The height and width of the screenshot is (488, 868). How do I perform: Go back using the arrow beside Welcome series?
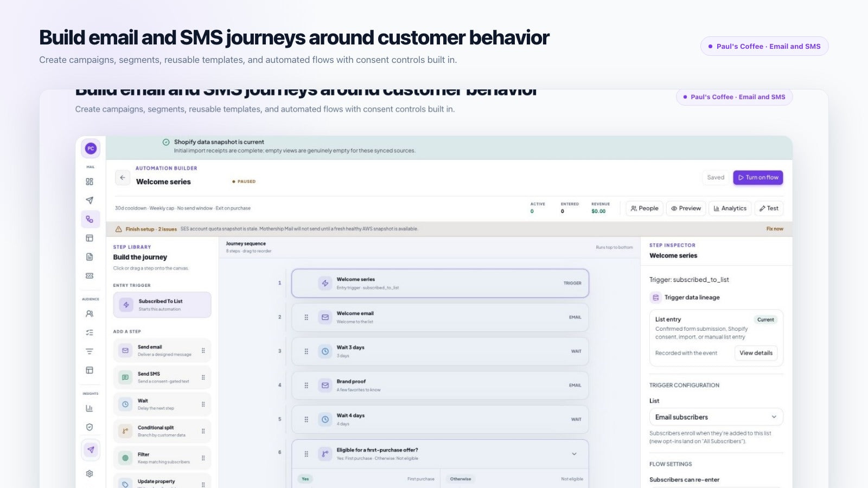click(123, 177)
